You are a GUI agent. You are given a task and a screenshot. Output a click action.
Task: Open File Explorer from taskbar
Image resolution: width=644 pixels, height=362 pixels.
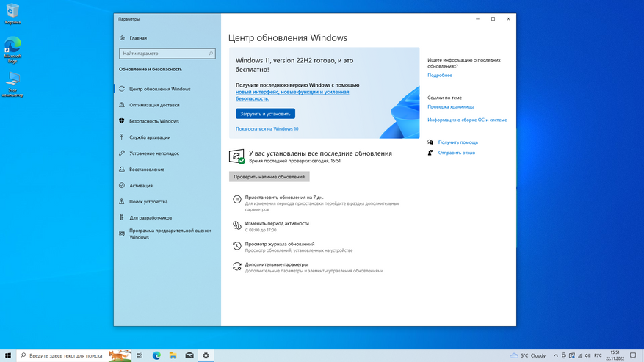(x=173, y=355)
